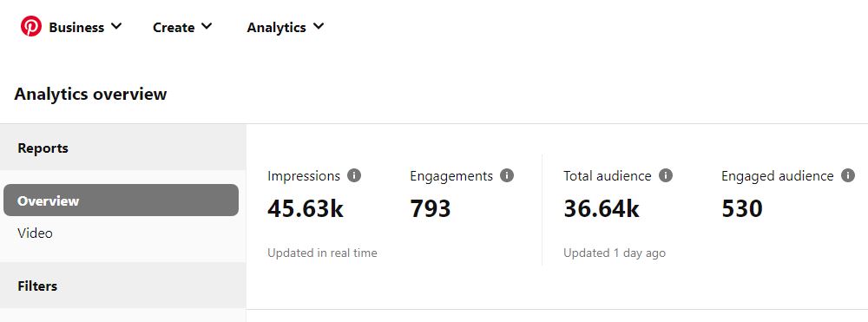The width and height of the screenshot is (868, 322).
Task: Select the 45.63k impressions value
Action: click(x=306, y=209)
